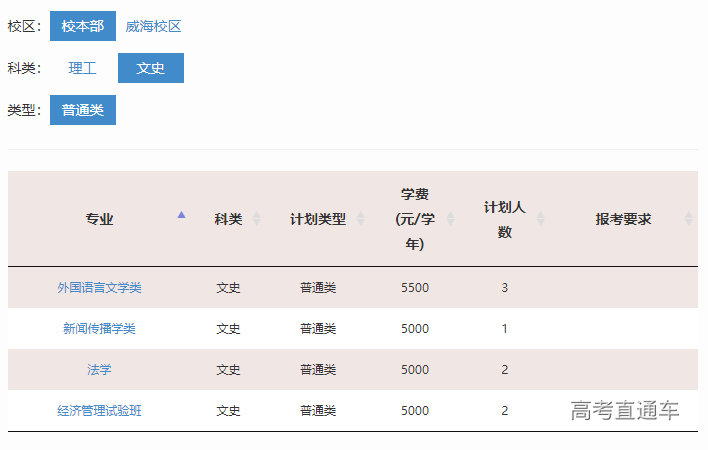Click the 科类: filter label

[24, 68]
